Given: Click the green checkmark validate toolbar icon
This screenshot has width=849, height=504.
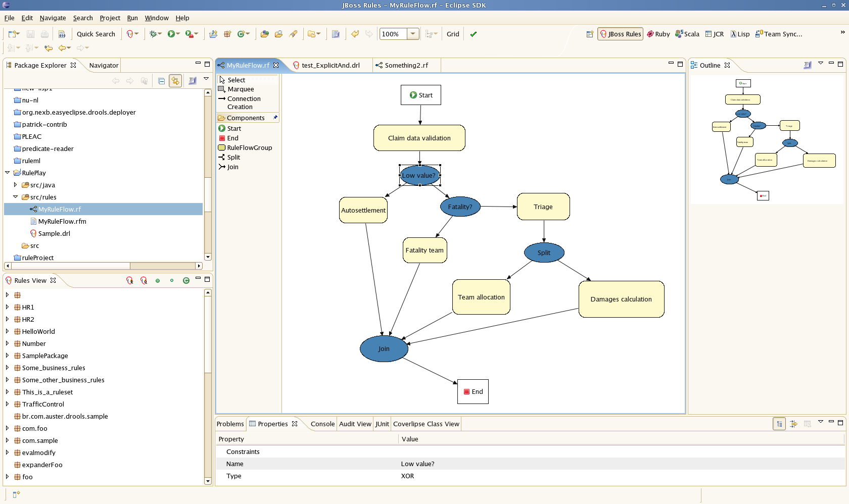Looking at the screenshot, I should (x=473, y=34).
